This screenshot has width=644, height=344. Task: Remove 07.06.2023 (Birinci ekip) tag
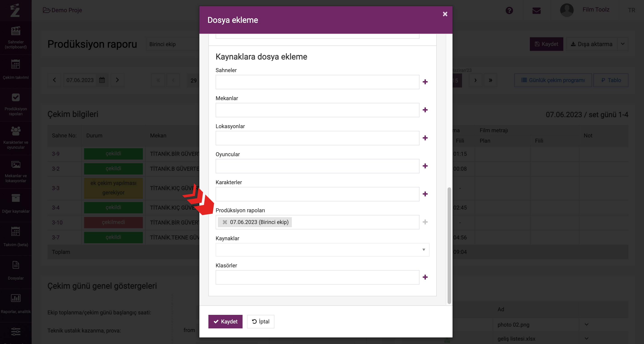225,222
